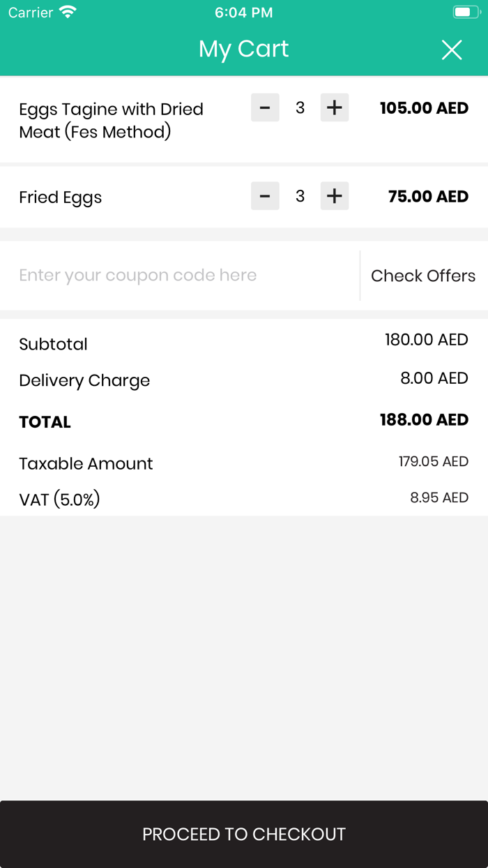The image size is (488, 868).
Task: Tap the Subtotal row label
Action: (54, 344)
